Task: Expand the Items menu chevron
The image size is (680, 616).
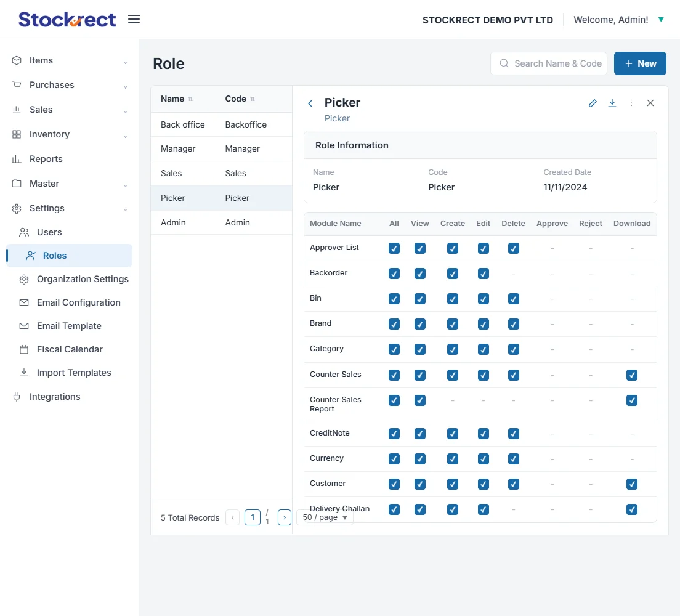Action: pos(125,62)
